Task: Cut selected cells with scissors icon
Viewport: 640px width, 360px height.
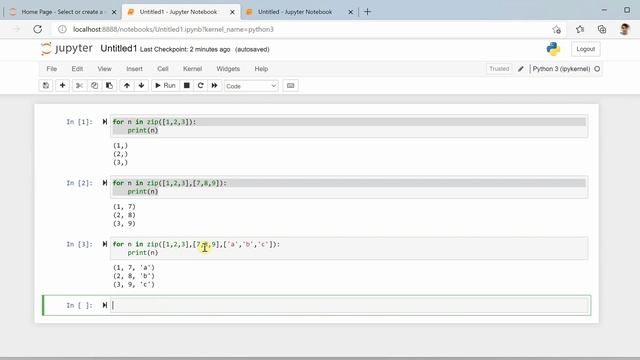Action: coord(79,86)
